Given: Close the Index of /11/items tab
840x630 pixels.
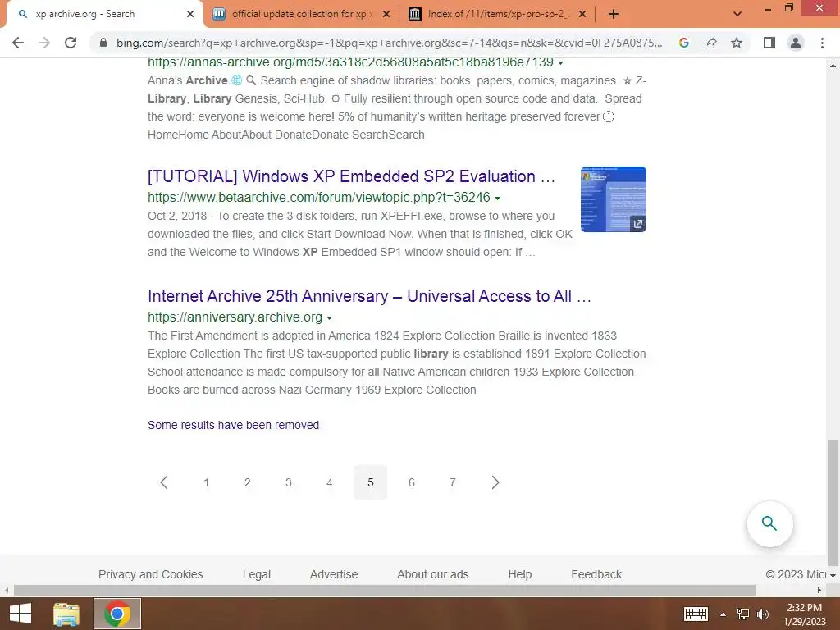Looking at the screenshot, I should pyautogui.click(x=582, y=14).
